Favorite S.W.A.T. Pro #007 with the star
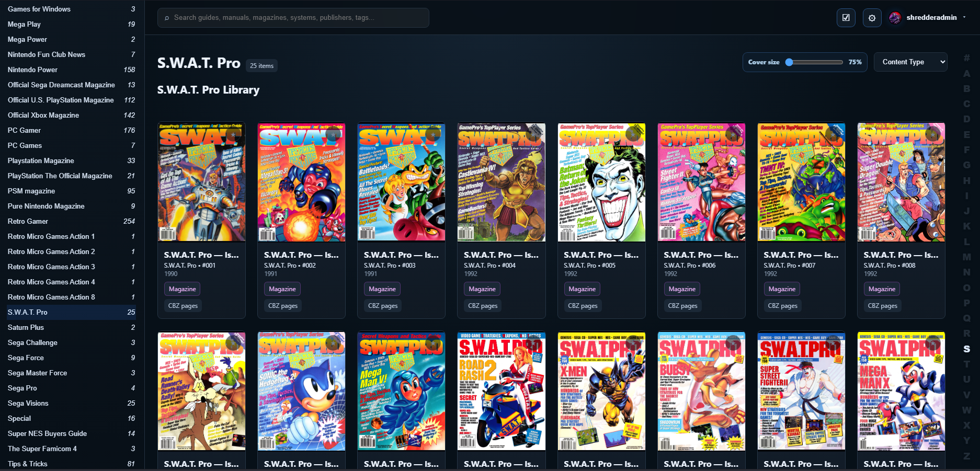The width and height of the screenshot is (980, 471). point(833,135)
